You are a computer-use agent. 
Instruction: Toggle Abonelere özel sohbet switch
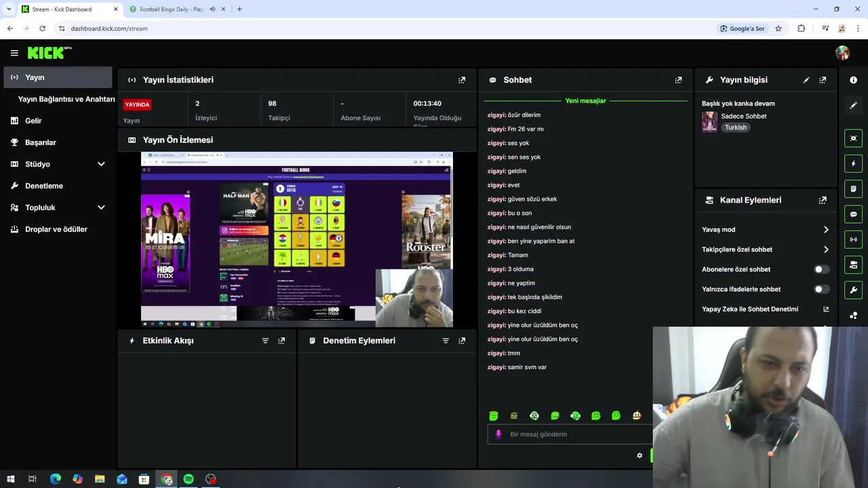822,269
